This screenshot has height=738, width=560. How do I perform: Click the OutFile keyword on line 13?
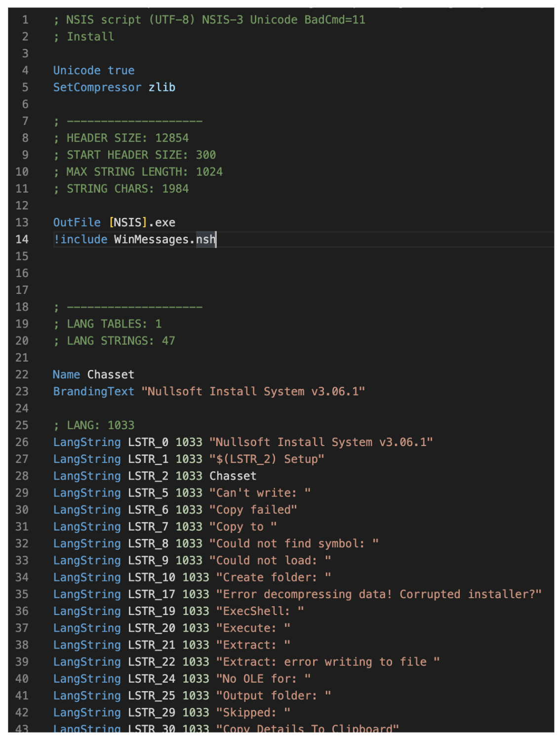(77, 223)
